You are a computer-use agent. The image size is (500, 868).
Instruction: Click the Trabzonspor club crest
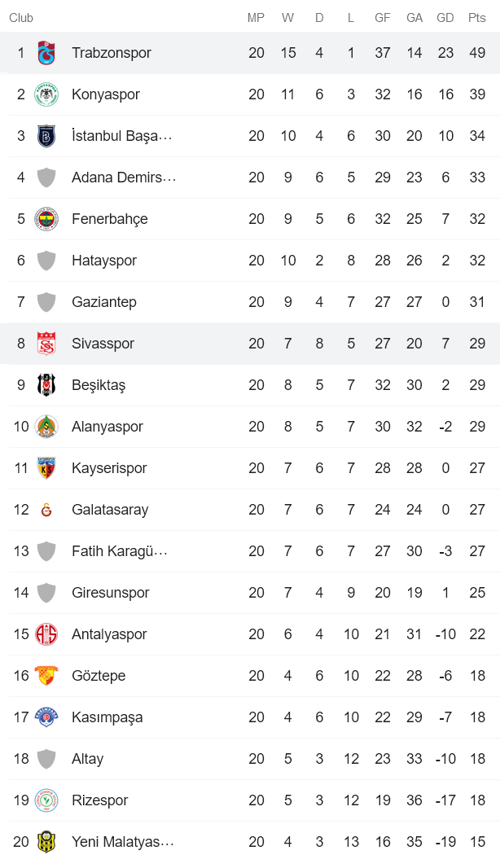click(46, 51)
